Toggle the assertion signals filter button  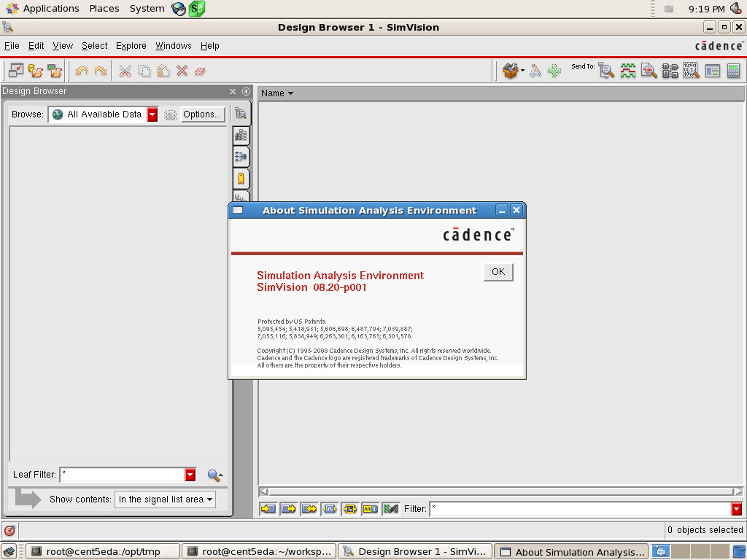(371, 508)
